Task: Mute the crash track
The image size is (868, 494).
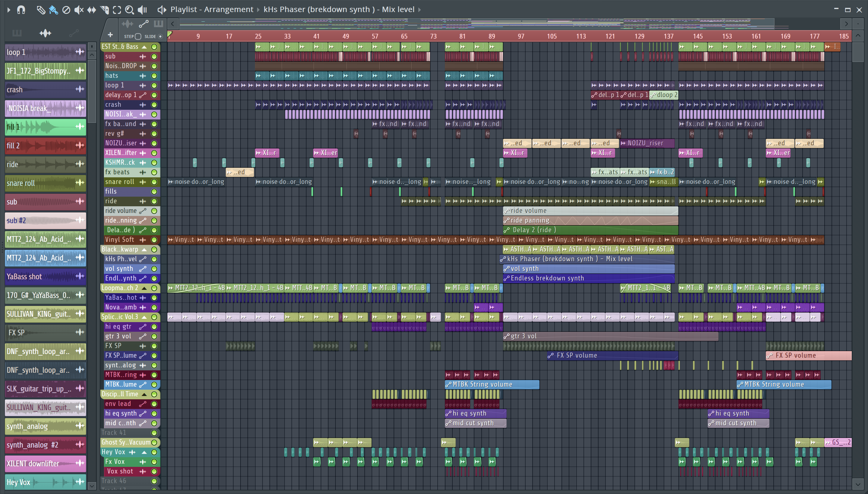Action: (154, 105)
